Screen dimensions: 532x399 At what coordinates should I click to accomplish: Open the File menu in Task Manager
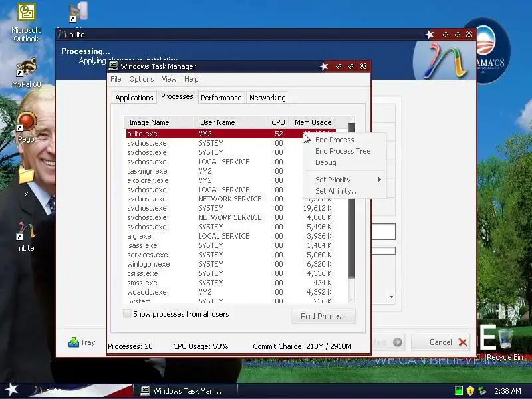(116, 79)
